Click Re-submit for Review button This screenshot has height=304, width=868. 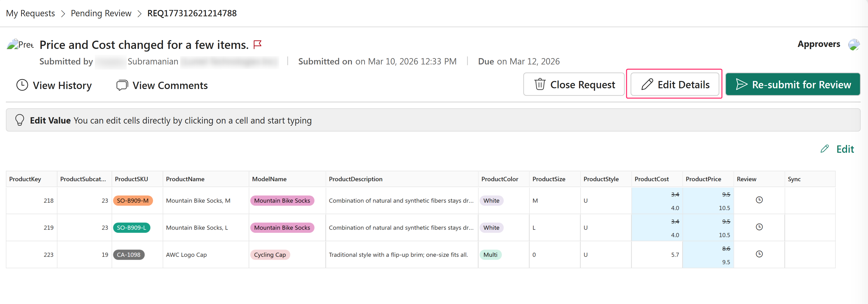tap(793, 84)
